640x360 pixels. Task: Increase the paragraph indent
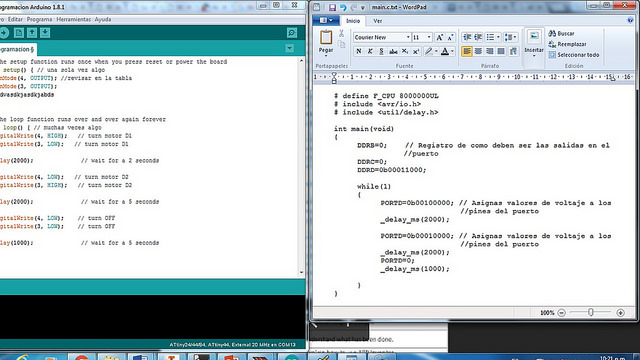[478, 37]
